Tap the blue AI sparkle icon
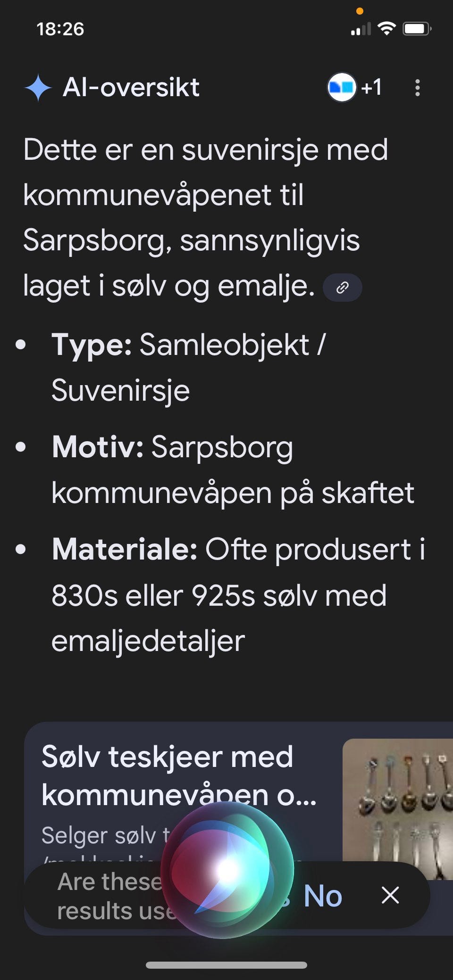The width and height of the screenshot is (453, 980). [x=38, y=88]
